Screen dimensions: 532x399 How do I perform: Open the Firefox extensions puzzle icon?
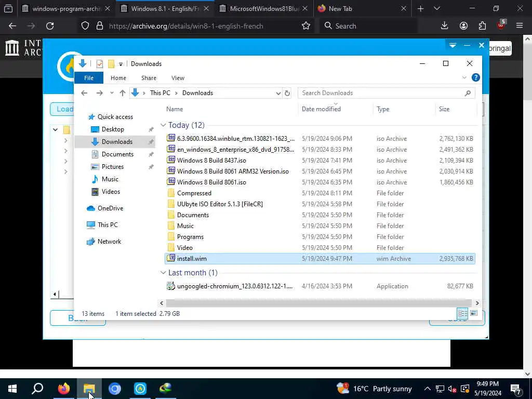(482, 26)
